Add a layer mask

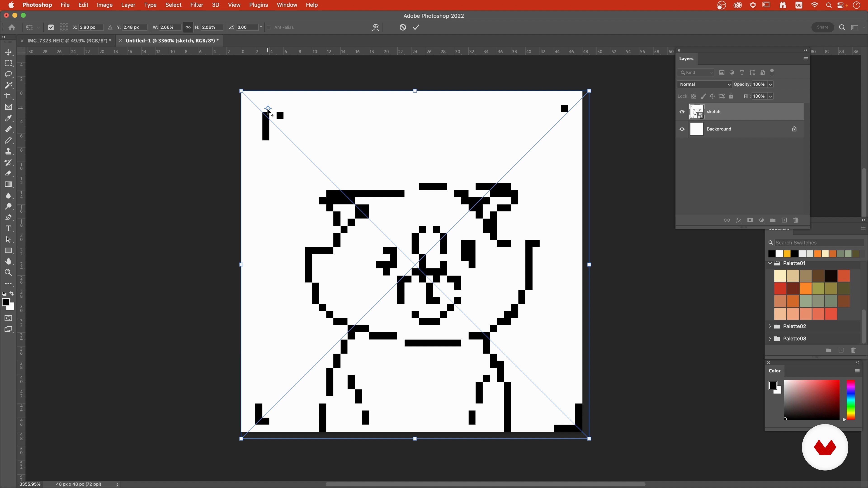750,220
